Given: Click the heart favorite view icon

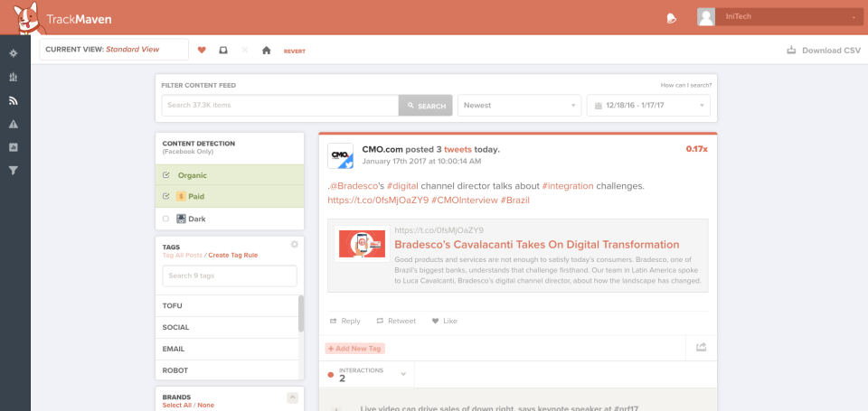Looking at the screenshot, I should 202,51.
